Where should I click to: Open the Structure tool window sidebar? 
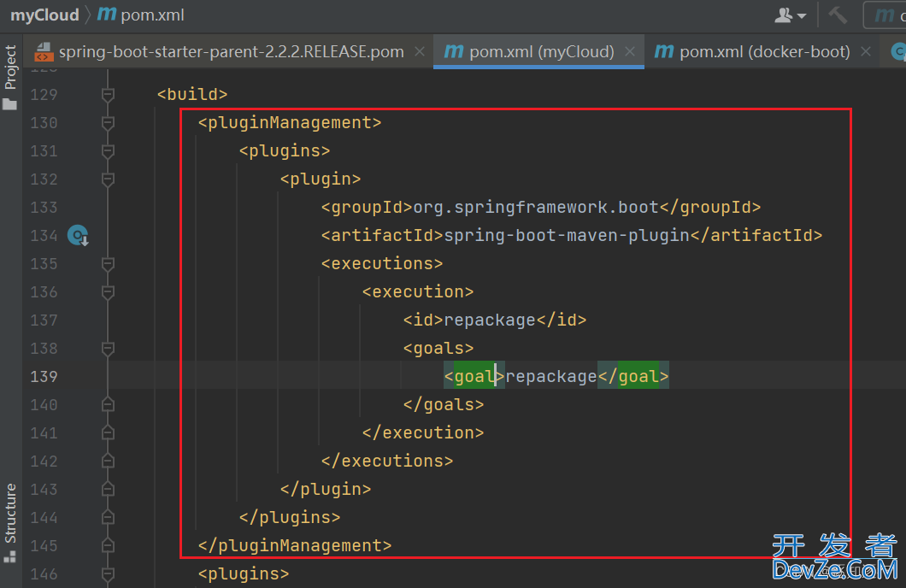pyautogui.click(x=10, y=522)
